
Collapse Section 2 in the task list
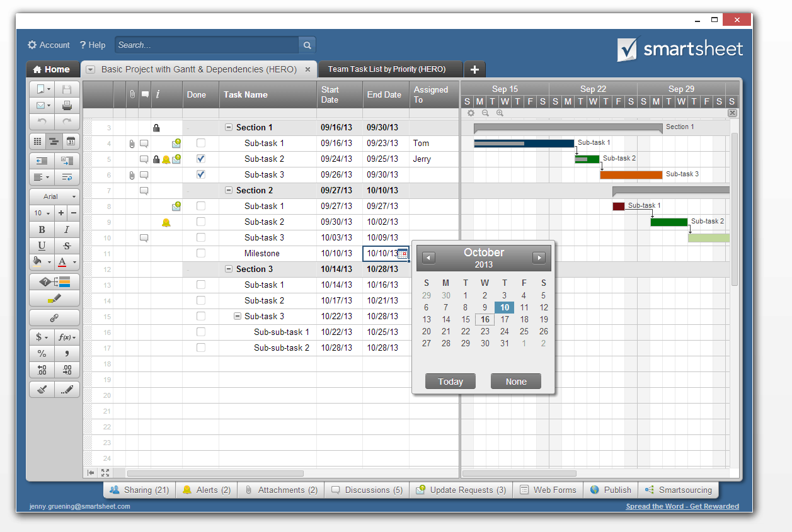[228, 190]
